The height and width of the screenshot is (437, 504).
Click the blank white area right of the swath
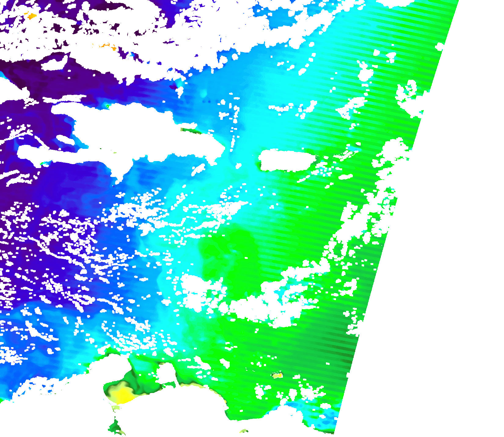coord(443,275)
